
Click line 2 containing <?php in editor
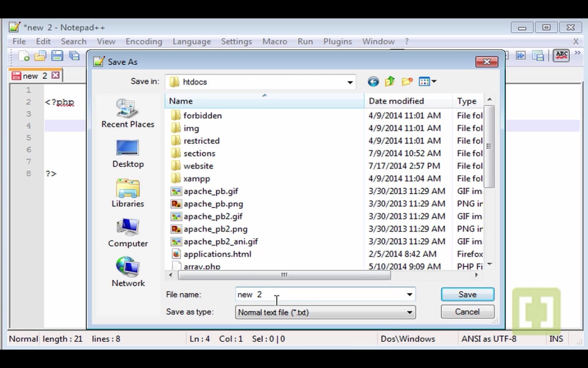tap(60, 102)
